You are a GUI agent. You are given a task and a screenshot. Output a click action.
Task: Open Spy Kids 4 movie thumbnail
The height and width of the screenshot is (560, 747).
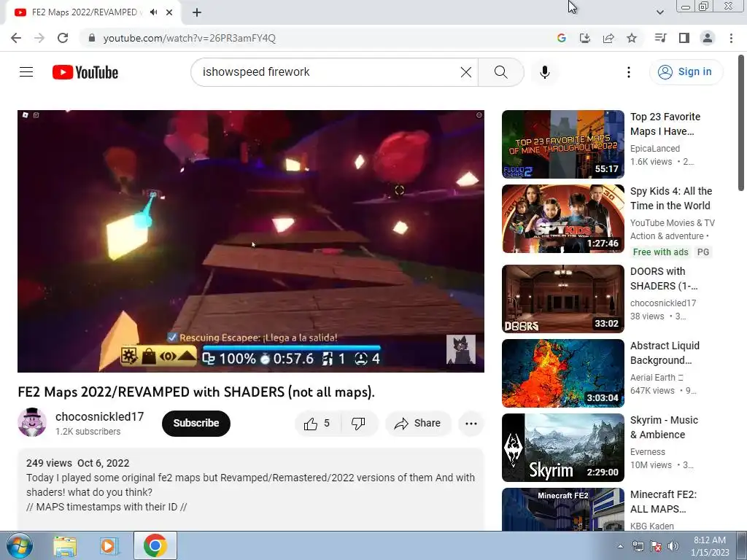point(563,219)
